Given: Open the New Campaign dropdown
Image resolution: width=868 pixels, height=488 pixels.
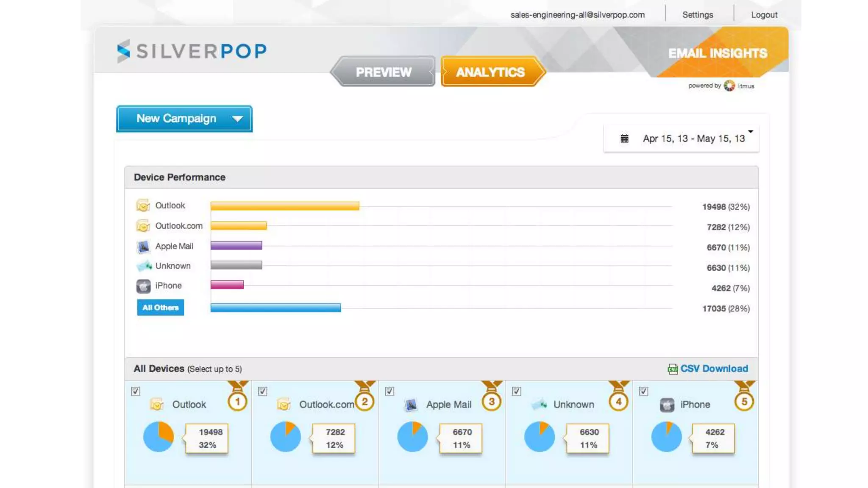Looking at the screenshot, I should (x=184, y=119).
